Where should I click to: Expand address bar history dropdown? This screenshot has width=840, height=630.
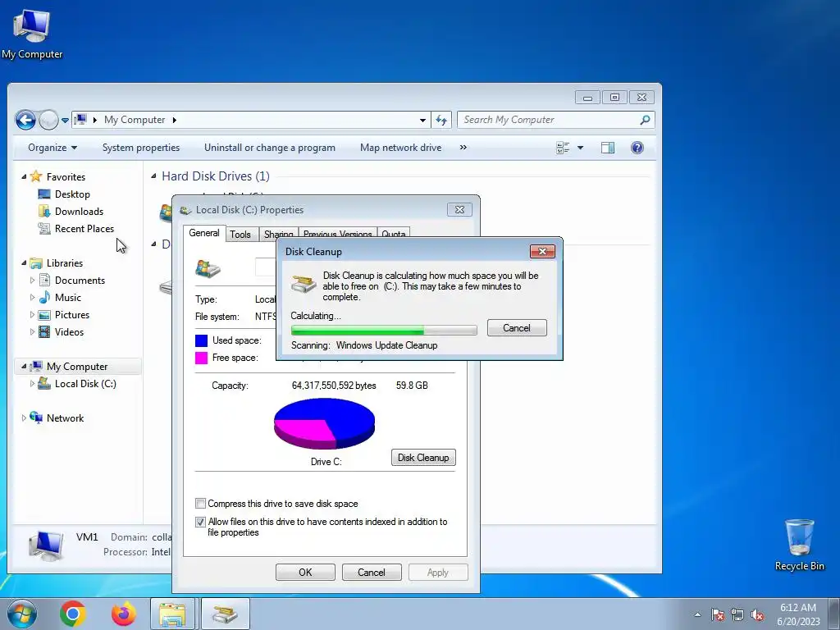click(x=422, y=120)
